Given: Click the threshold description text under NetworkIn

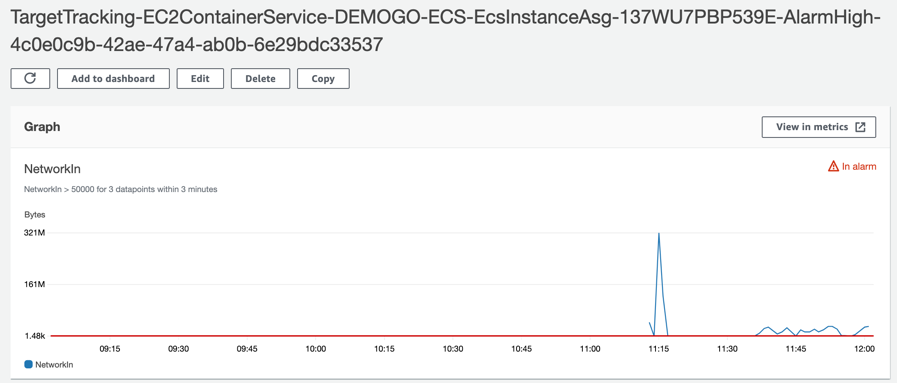Looking at the screenshot, I should [121, 189].
